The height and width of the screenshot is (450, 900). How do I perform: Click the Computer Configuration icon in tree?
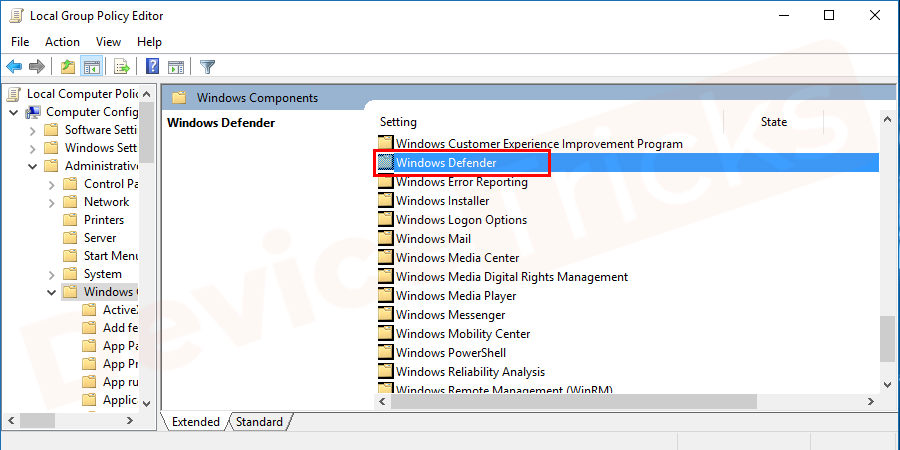point(33,112)
